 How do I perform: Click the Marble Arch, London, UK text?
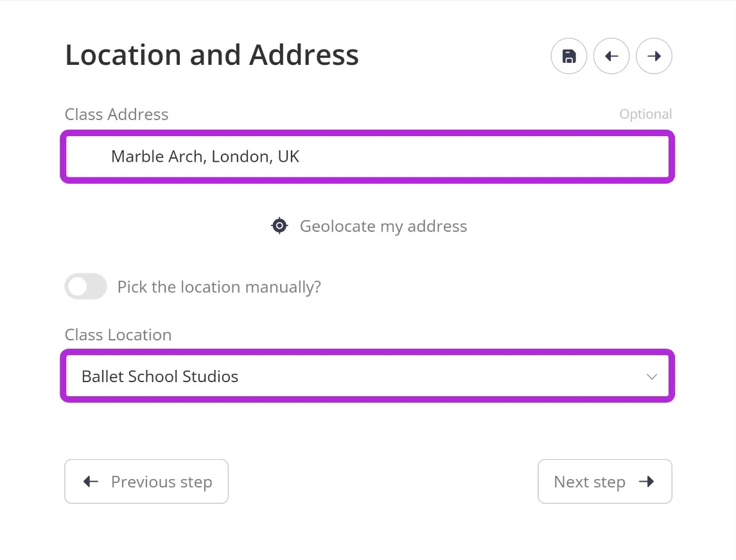[205, 156]
